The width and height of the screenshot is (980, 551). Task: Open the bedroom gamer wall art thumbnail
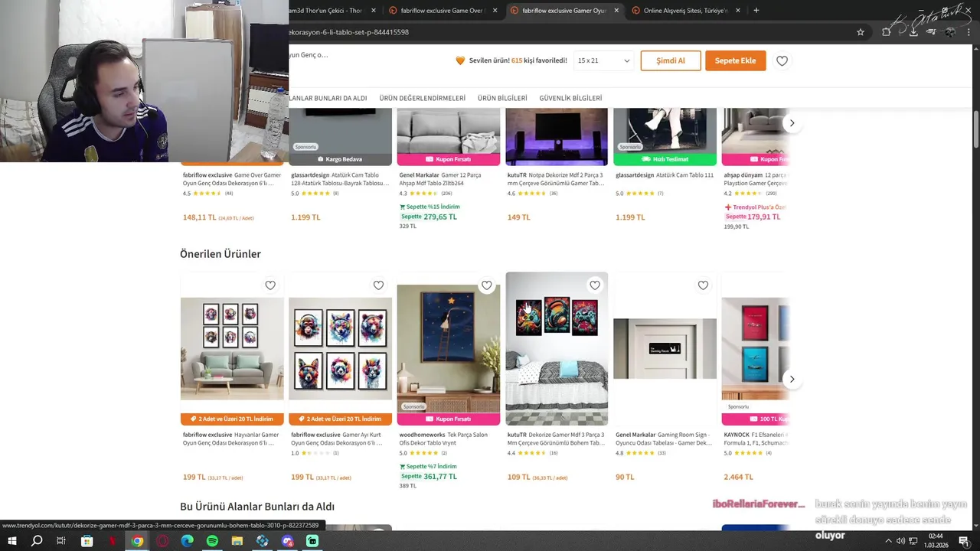[557, 349]
